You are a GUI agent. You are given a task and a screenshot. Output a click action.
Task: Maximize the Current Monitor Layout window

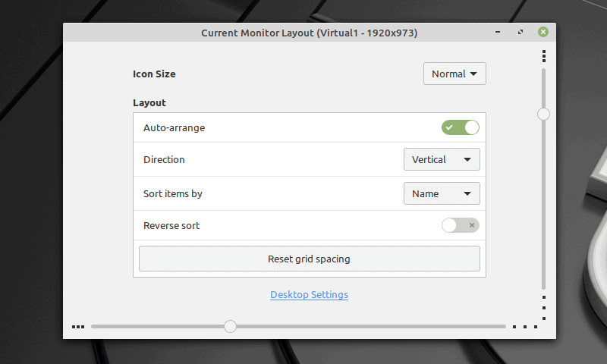click(521, 33)
